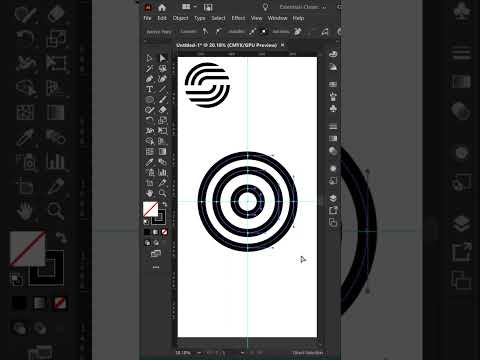Screen dimensions: 480x360
Task: Close the Untitled-1 document tab
Action: click(x=283, y=45)
